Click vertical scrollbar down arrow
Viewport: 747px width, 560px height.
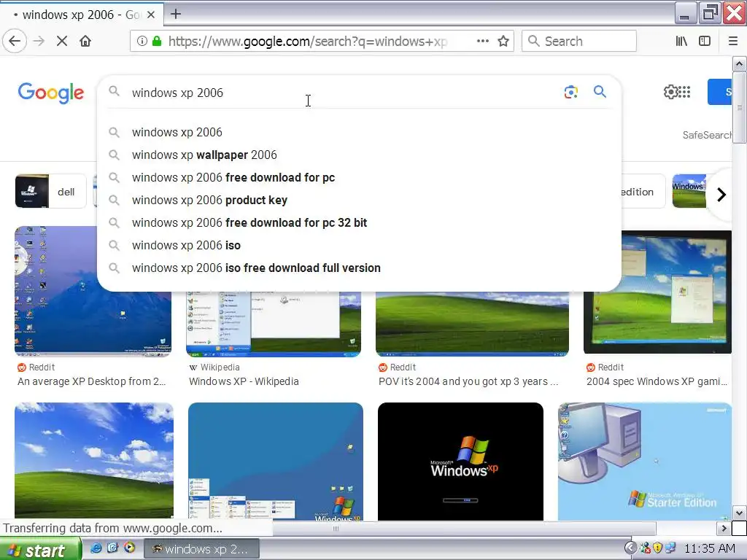point(739,513)
